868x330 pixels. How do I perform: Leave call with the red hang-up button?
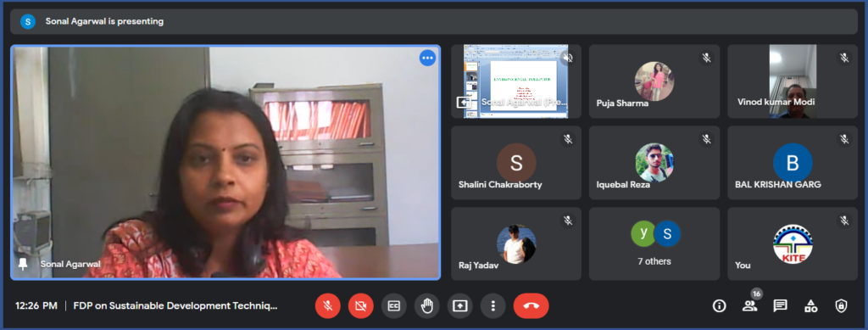531,305
